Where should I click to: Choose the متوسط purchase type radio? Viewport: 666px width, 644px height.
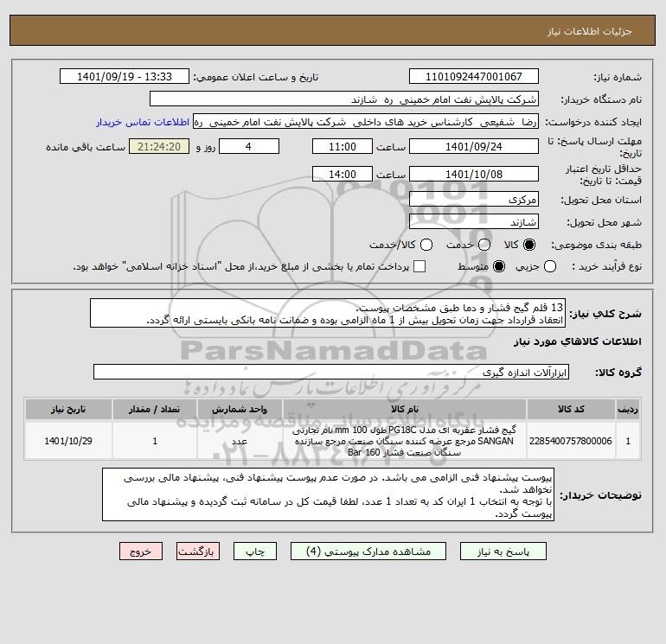[499, 266]
